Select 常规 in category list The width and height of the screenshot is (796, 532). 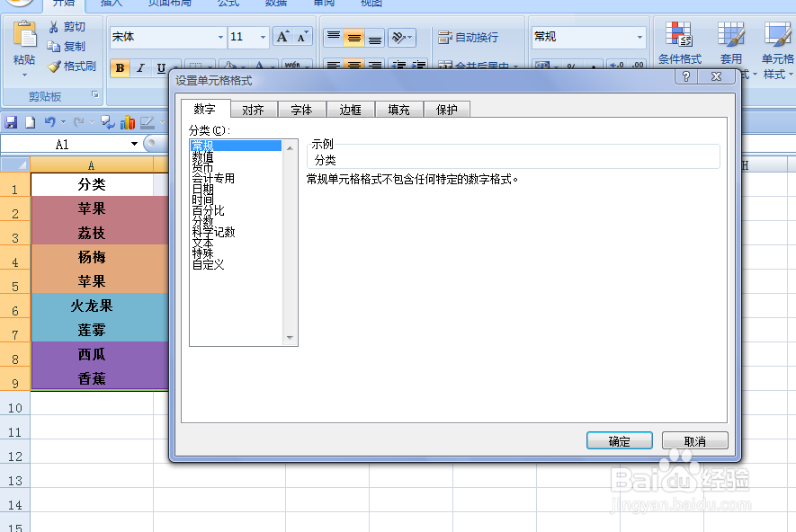236,146
